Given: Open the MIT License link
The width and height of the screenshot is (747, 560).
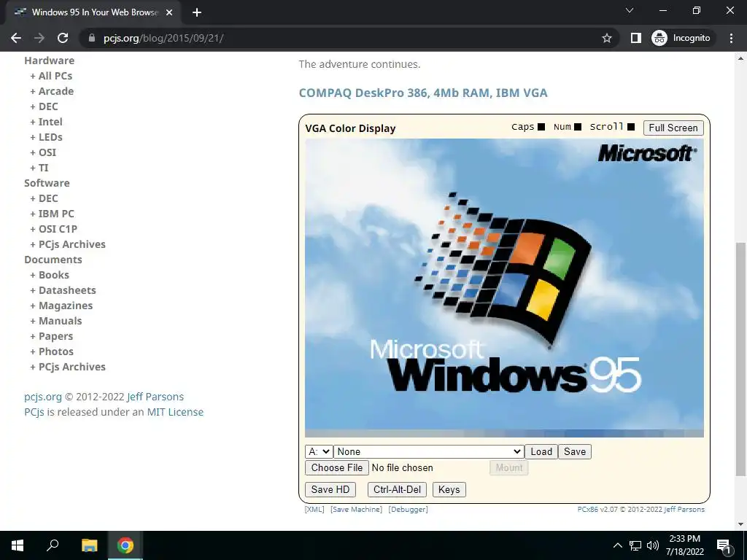Looking at the screenshot, I should point(175,412).
